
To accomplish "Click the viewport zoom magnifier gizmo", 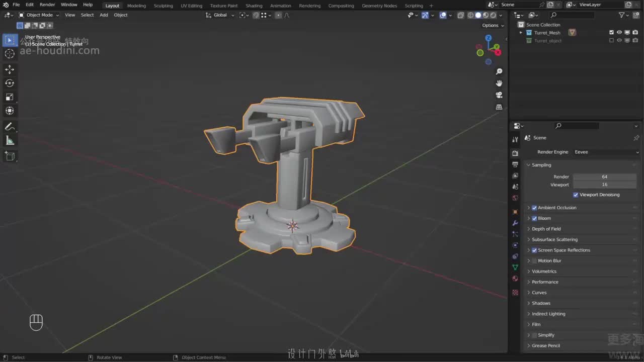I will [x=499, y=72].
